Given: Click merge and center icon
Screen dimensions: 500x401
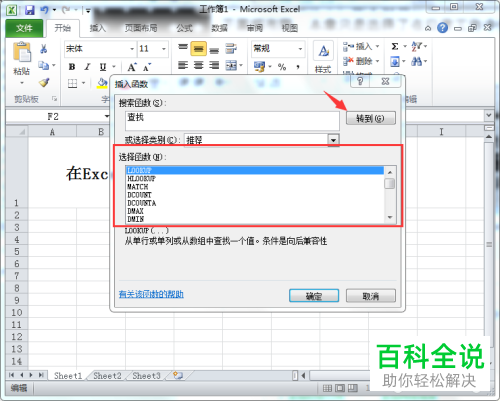Looking at the screenshot, I should (x=231, y=66).
